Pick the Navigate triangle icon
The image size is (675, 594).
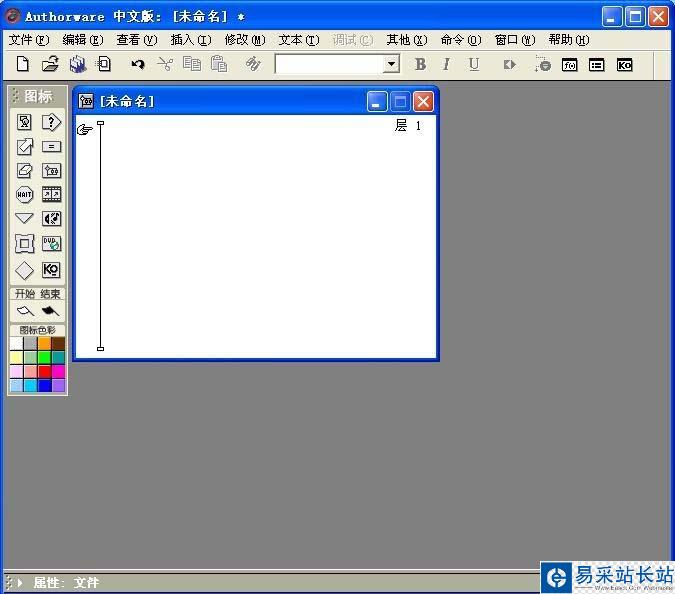pyautogui.click(x=24, y=218)
